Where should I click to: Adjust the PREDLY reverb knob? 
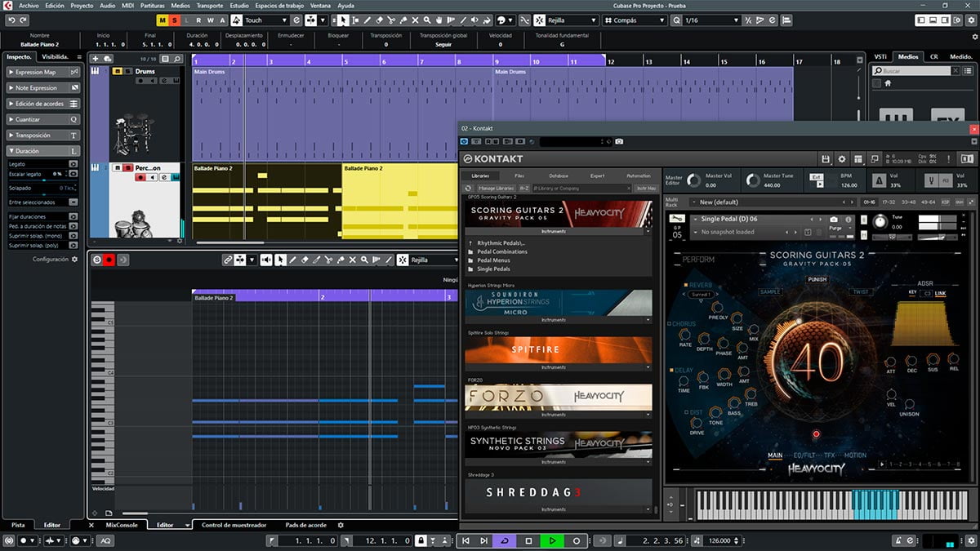(x=718, y=308)
